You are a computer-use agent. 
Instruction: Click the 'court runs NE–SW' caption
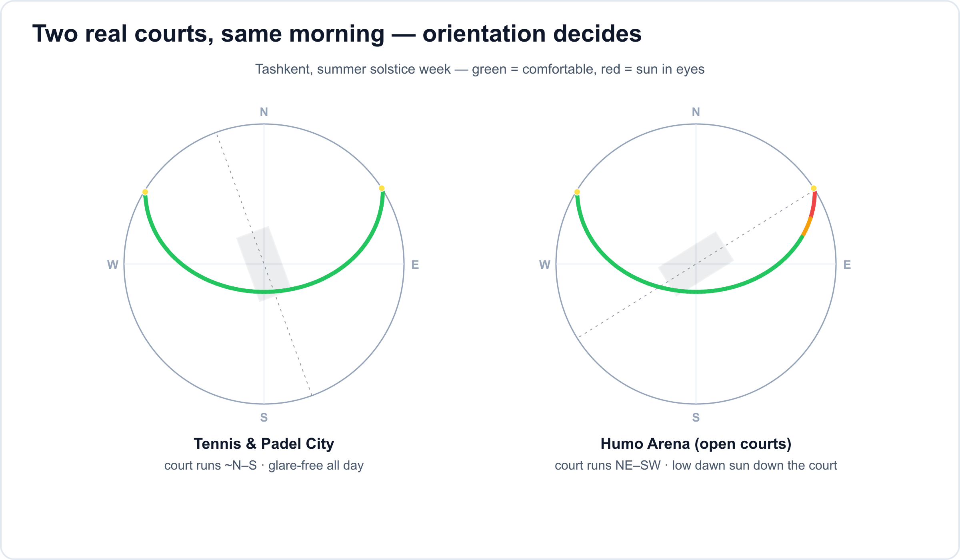(x=608, y=466)
